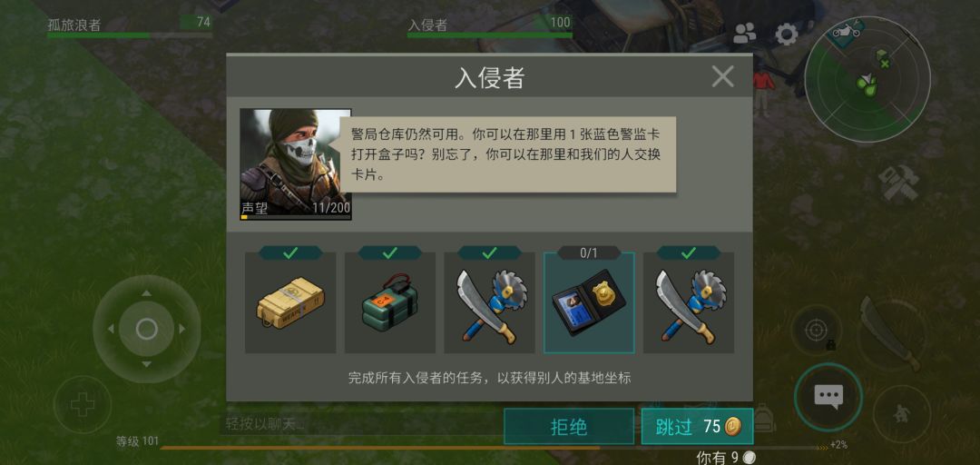Select the third slot machete and saw item
Image resolution: width=980 pixels, height=465 pixels.
click(489, 303)
